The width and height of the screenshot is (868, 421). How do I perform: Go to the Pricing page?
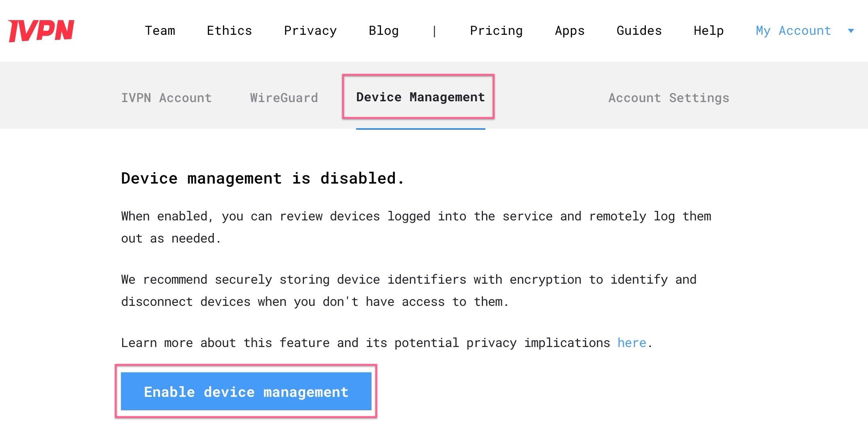[496, 30]
